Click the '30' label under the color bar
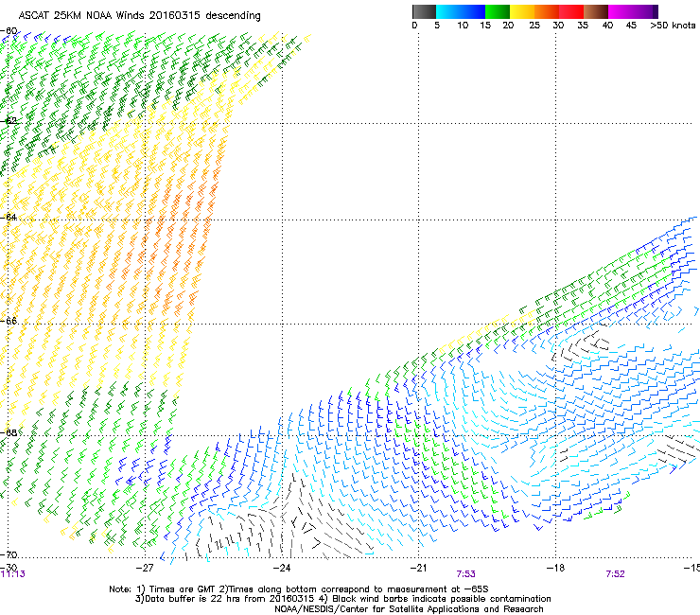This screenshot has height=615, width=700. pyautogui.click(x=558, y=26)
